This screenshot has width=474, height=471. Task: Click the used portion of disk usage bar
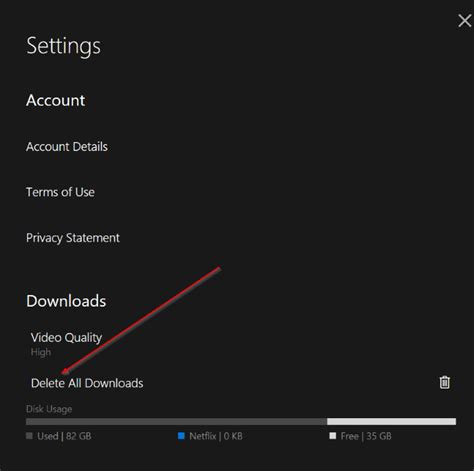pyautogui.click(x=176, y=422)
